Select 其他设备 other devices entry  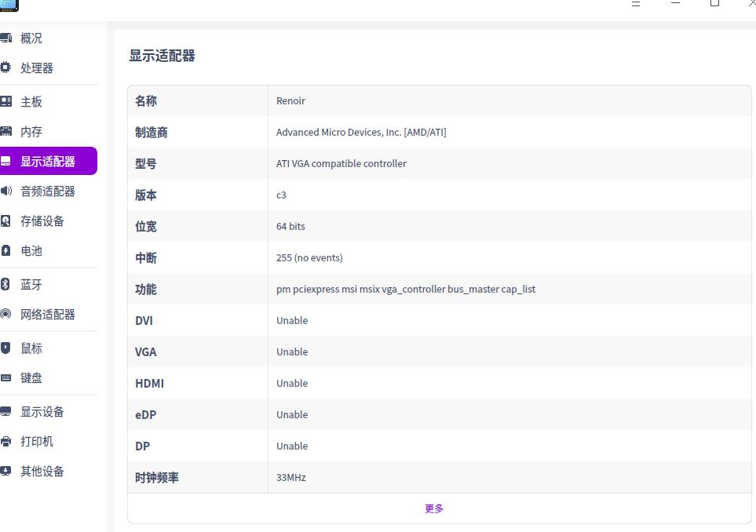click(42, 471)
